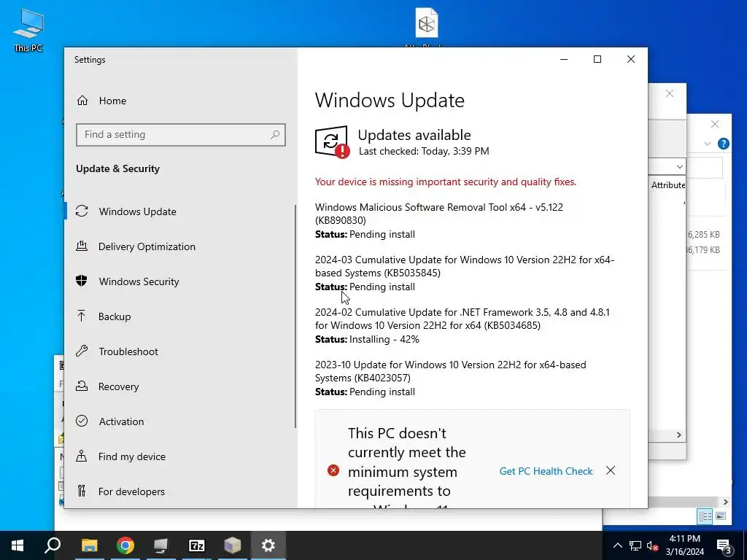Close the Settings window

(x=631, y=59)
